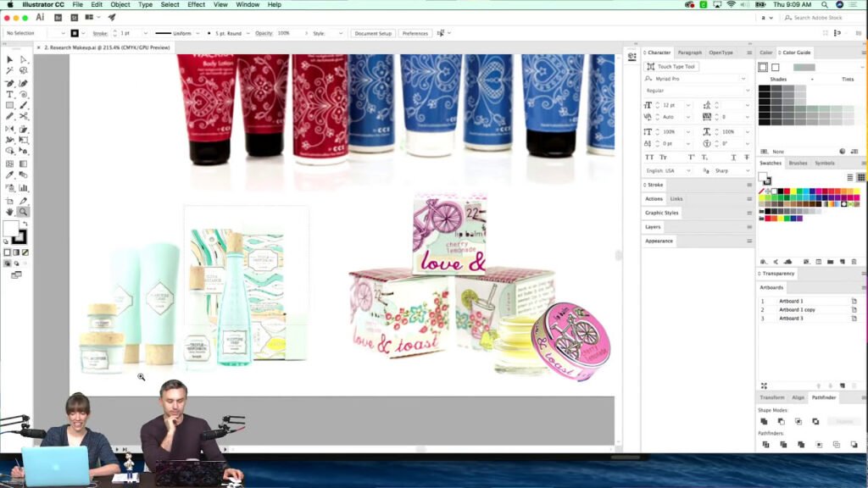Toggle Subscript in Character panel

pos(704,157)
